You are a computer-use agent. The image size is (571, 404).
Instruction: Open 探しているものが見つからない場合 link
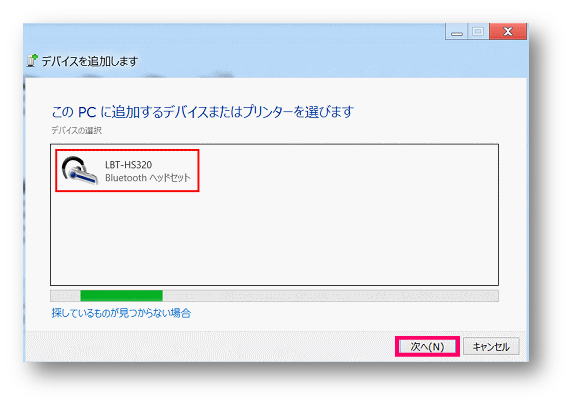pos(121,313)
